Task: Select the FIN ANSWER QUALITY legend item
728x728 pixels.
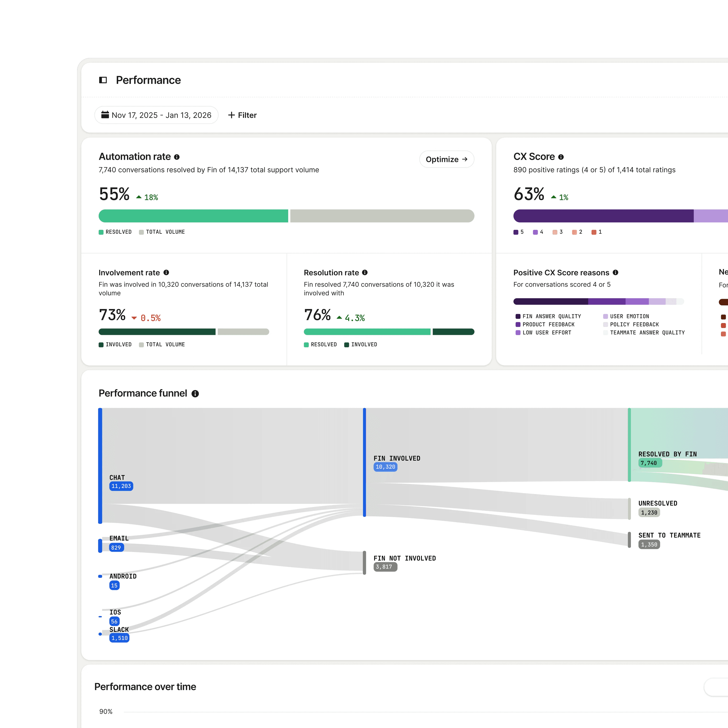Action: [x=548, y=316]
